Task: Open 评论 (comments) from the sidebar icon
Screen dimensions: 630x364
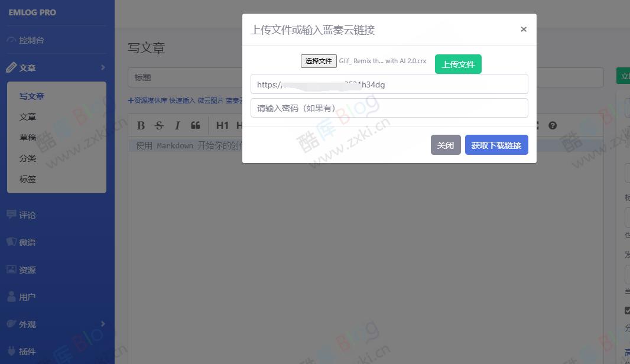Action: [x=12, y=214]
